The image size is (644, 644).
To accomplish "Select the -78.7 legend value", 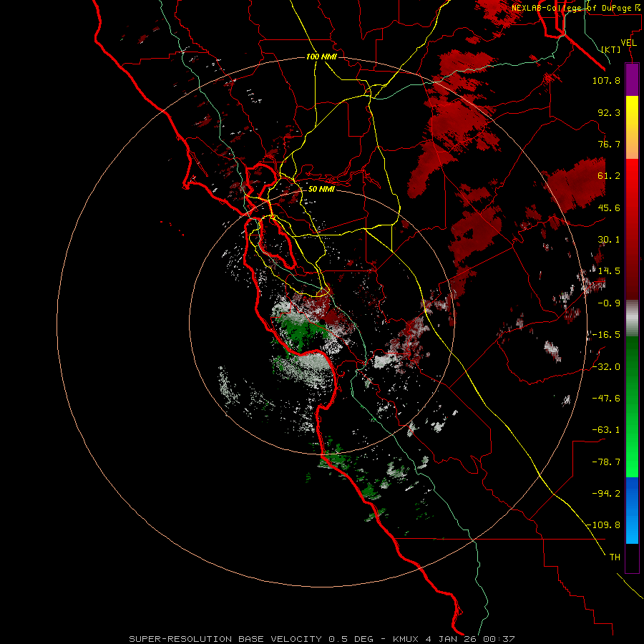I will tap(606, 462).
